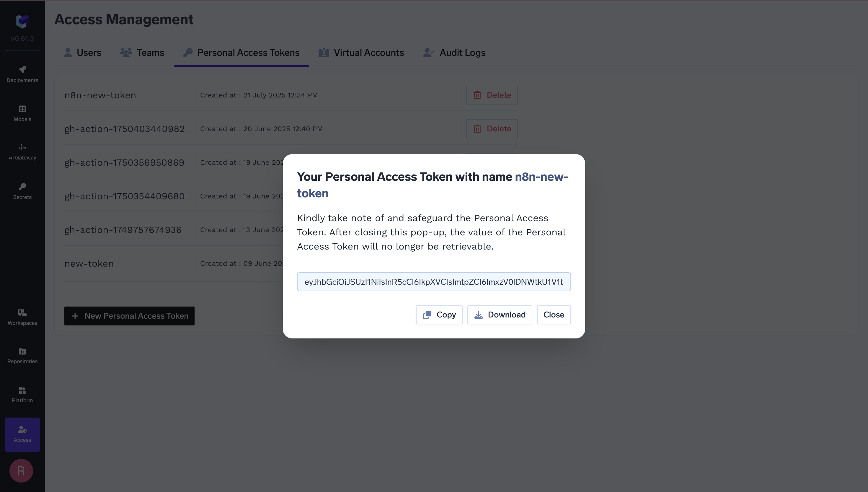The width and height of the screenshot is (868, 492).
Task: Click the R user avatar
Action: pos(21,471)
